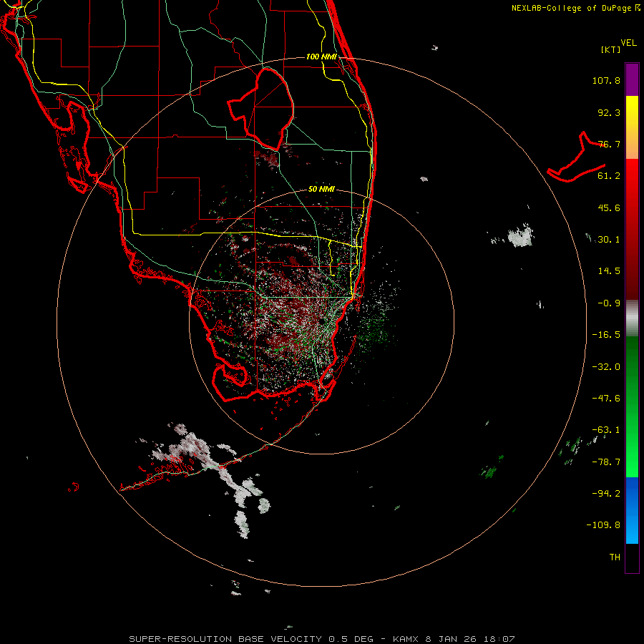Click the 45.6 legend value
644x644 pixels.
[609, 208]
